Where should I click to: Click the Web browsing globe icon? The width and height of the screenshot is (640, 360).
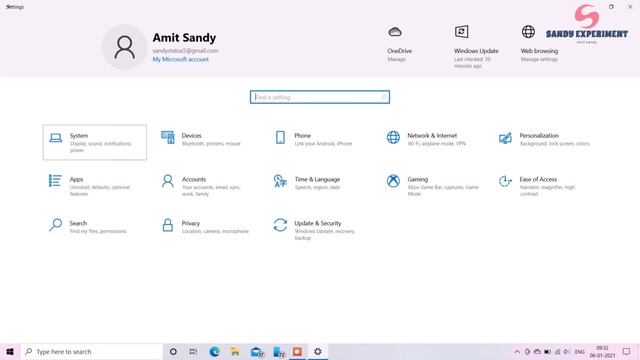click(x=528, y=31)
